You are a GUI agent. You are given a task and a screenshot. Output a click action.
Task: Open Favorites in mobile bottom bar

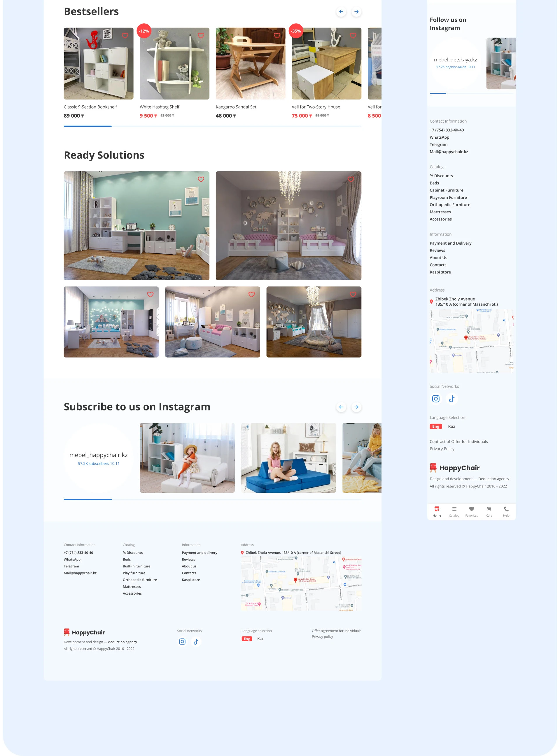(x=471, y=511)
